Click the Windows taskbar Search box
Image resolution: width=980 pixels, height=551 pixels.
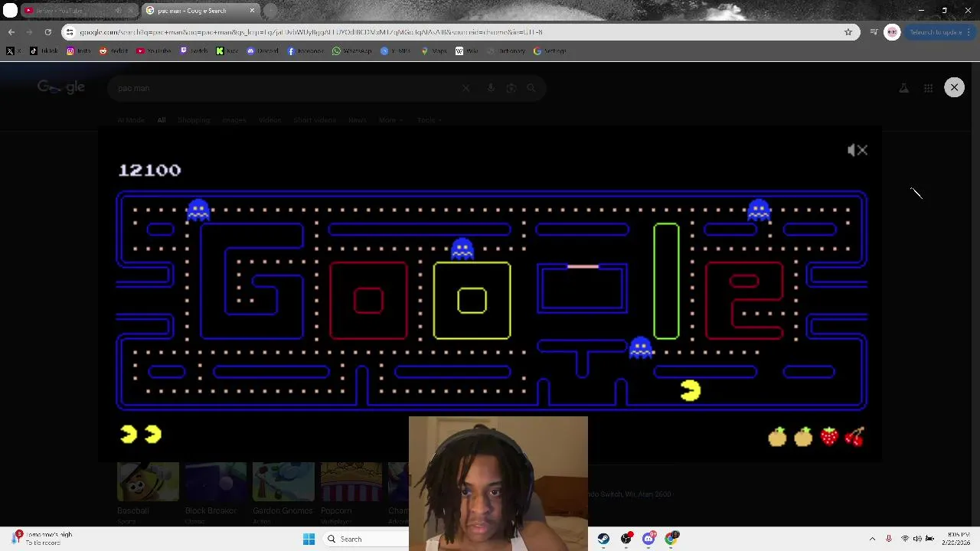(366, 539)
